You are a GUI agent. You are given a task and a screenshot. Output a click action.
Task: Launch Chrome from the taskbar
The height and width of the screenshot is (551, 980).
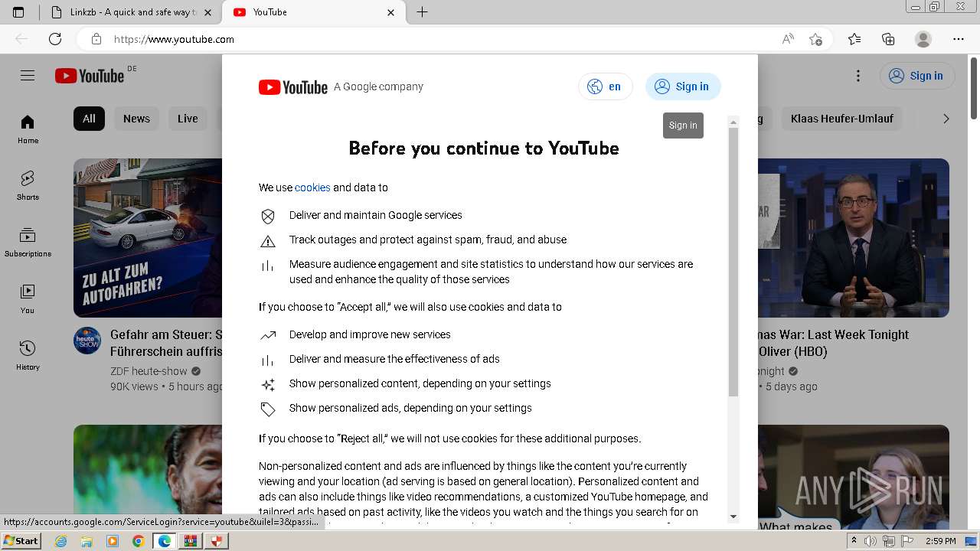tap(138, 541)
